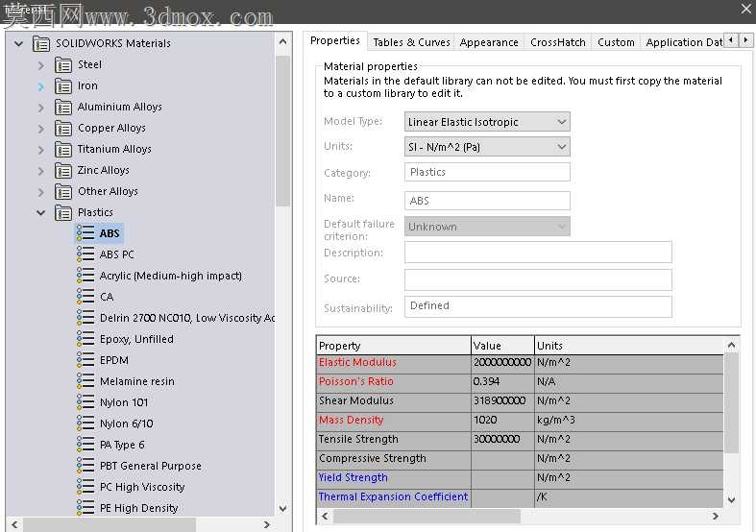Click the Aluminium Alloys folder icon
The image size is (756, 532).
point(63,108)
